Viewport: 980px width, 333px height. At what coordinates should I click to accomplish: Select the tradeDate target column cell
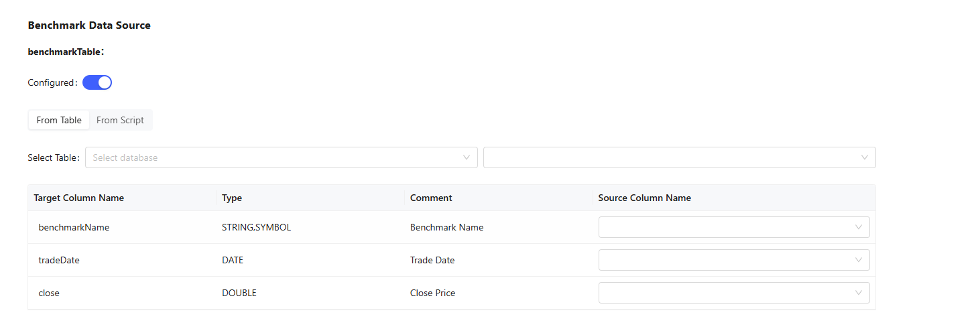59,260
